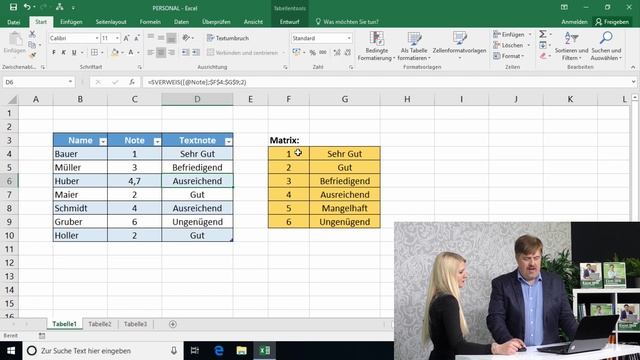Switch to the Tabelle2 sheet tab
The image size is (640, 360).
point(100,324)
